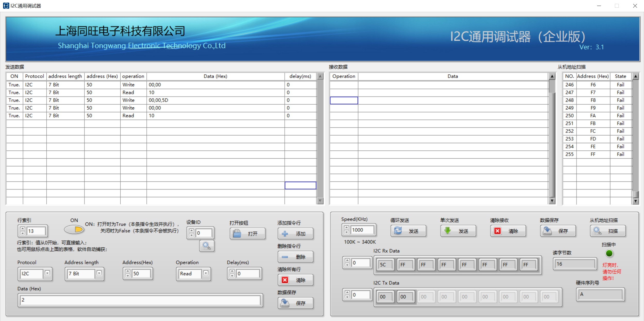Open the Protocol dropdown showing I2C
The image size is (644, 321).
47,273
